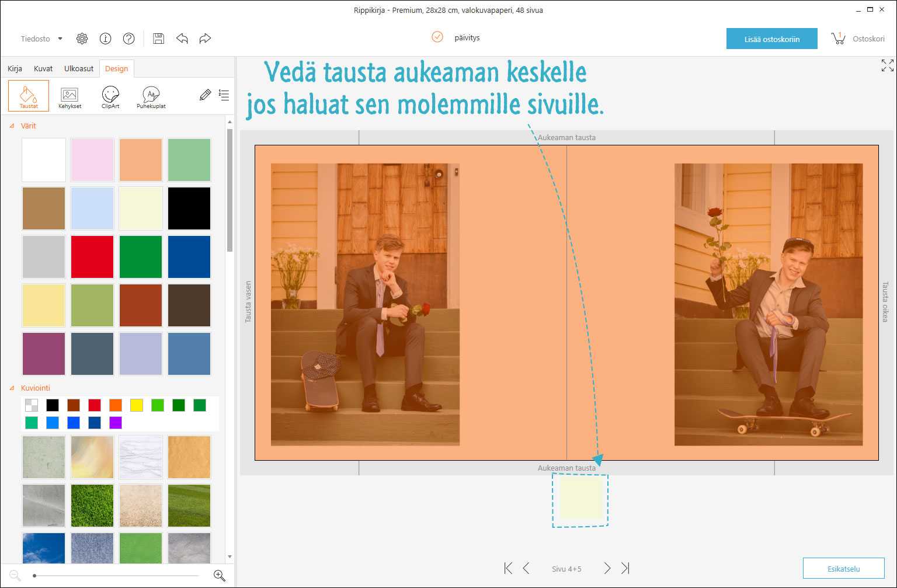This screenshot has width=897, height=588.
Task: Click the Esikatselu preview button
Action: coord(843,568)
